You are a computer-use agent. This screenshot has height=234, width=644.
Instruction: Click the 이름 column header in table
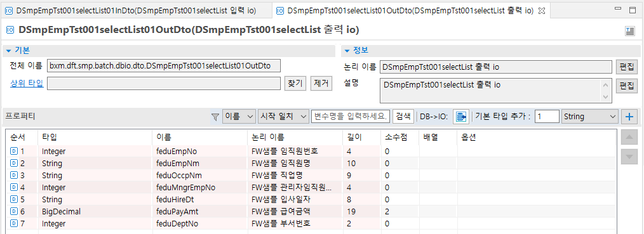click(x=200, y=137)
